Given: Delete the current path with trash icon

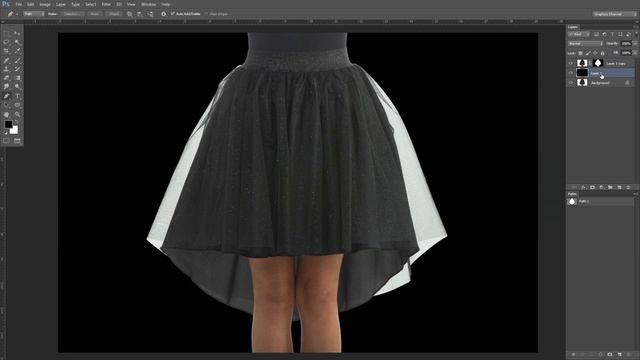Looking at the screenshot, I should tap(628, 354).
